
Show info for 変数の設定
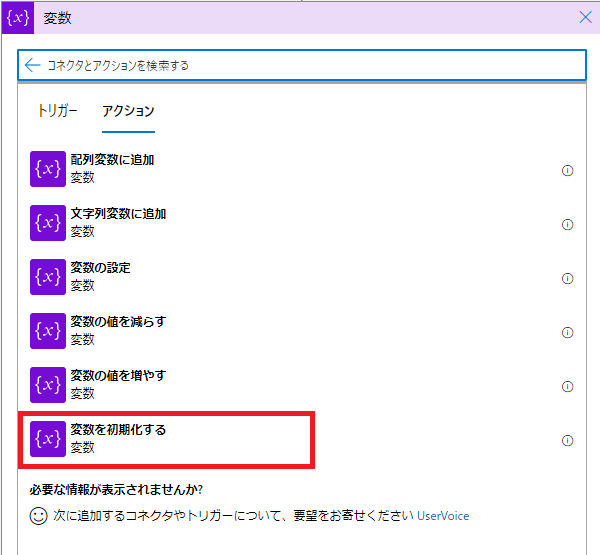(x=567, y=278)
